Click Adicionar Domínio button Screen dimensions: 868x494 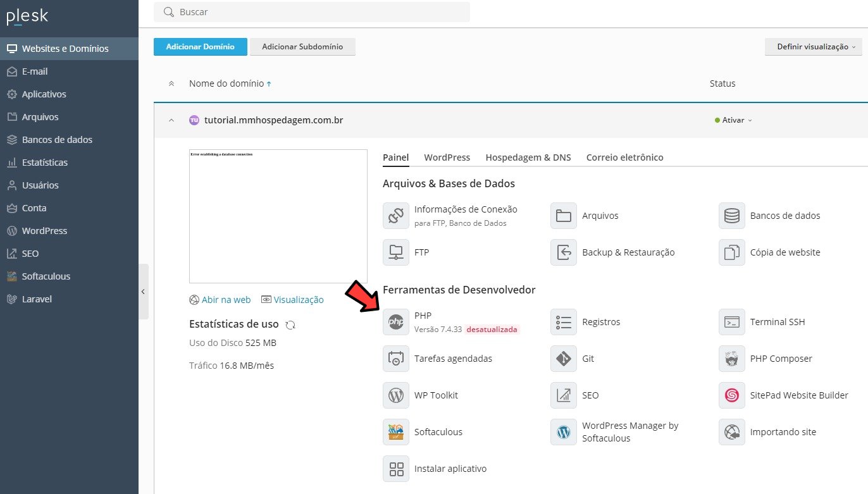click(201, 47)
